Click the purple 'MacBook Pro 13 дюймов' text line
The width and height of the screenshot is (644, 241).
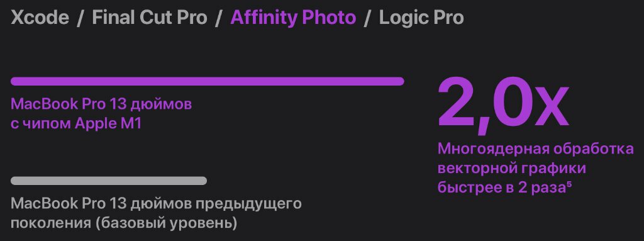101,104
